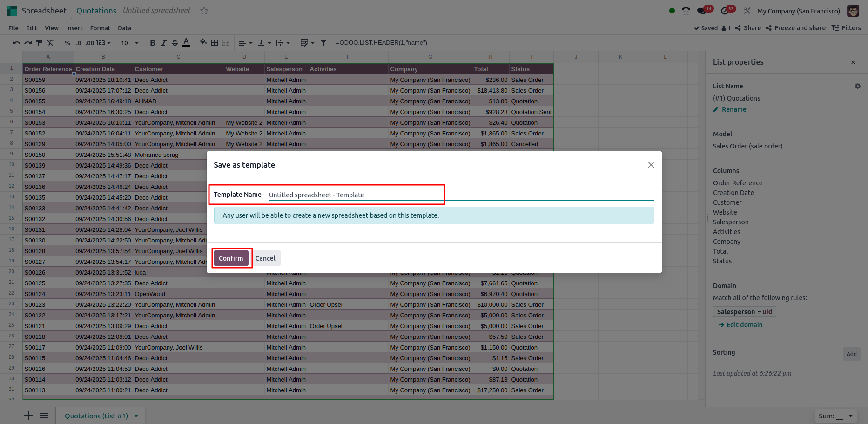Close the Save as template dialog
Screen dimensions: 868x424
[x=651, y=165]
